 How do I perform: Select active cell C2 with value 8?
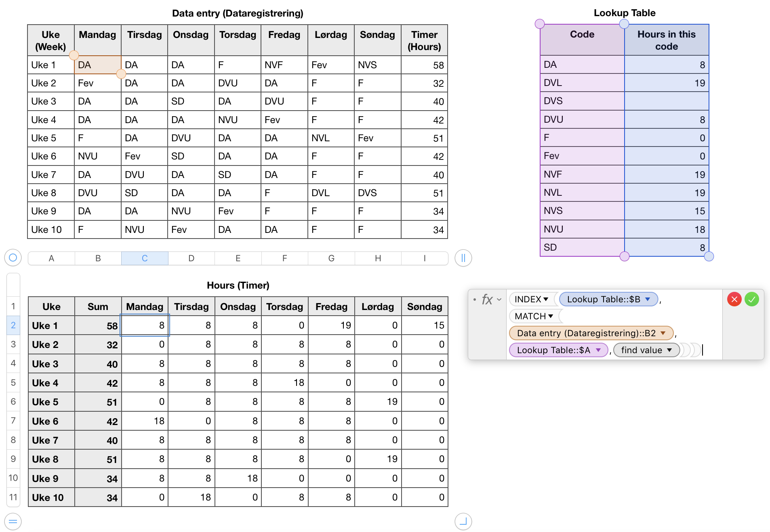(x=145, y=325)
